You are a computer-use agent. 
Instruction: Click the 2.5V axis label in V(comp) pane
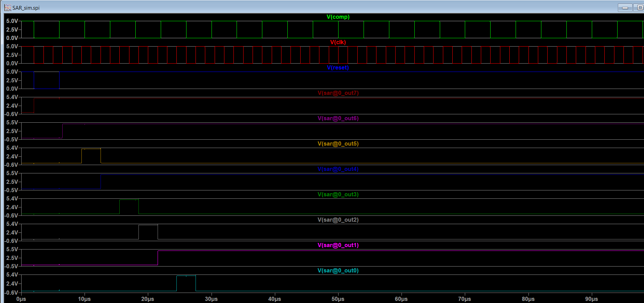pos(12,30)
